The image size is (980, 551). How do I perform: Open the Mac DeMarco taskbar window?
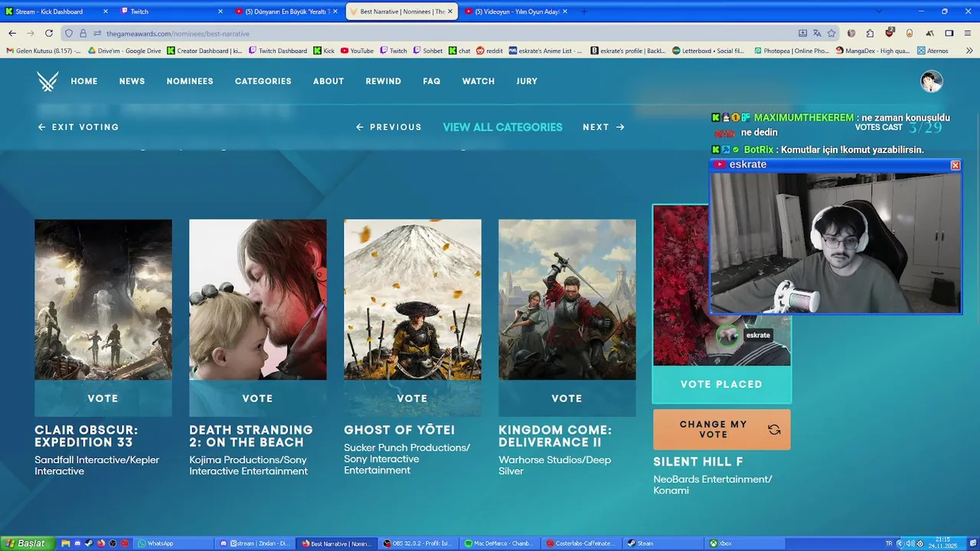tap(501, 543)
